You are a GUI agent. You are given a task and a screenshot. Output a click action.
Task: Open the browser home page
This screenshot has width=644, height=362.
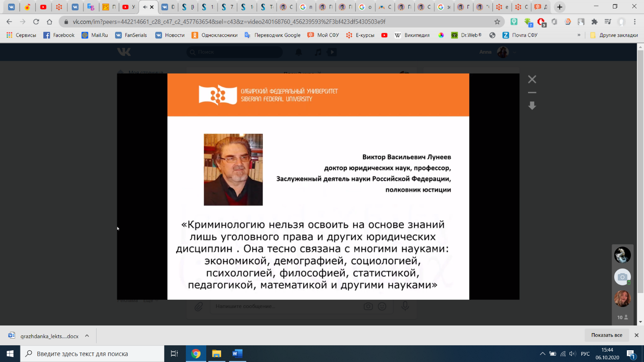(50, 22)
